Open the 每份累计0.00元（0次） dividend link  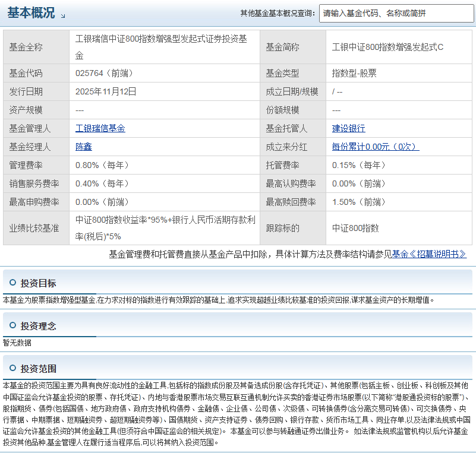coord(376,147)
